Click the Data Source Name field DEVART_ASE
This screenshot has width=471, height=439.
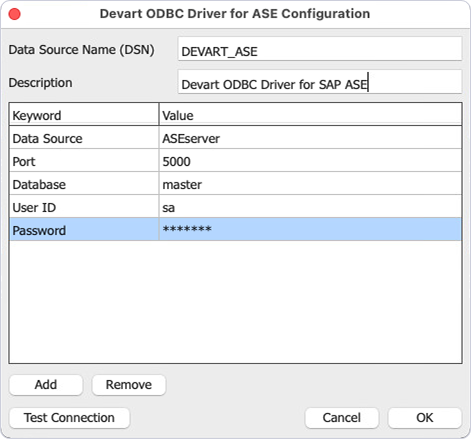320,49
